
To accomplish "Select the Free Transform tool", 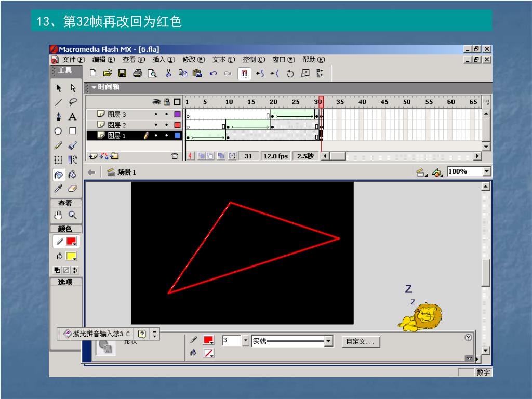I will [58, 160].
